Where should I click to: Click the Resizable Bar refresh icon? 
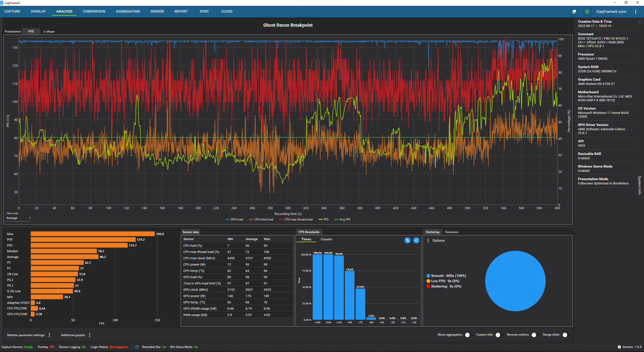pyautogui.click(x=137, y=347)
